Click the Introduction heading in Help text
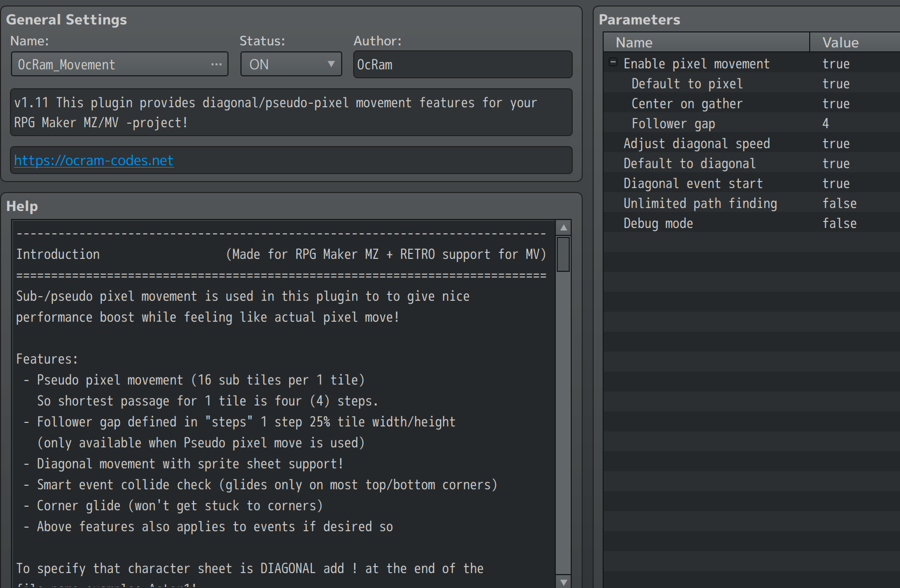 pyautogui.click(x=58, y=254)
